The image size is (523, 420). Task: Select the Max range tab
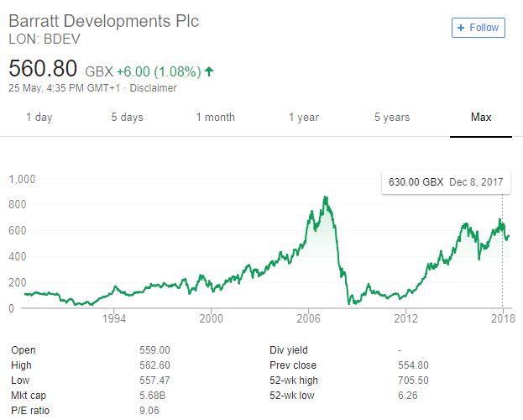pos(481,117)
